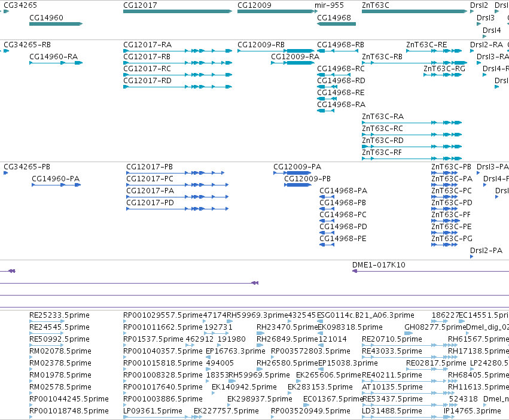Select protein CG14968-PA
The width and height of the screenshot is (509, 420).
pos(327,197)
